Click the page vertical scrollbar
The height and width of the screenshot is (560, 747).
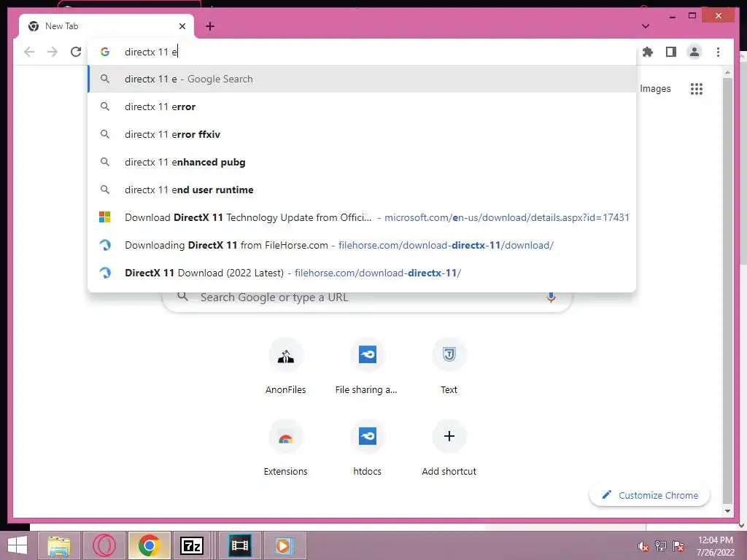point(727,290)
